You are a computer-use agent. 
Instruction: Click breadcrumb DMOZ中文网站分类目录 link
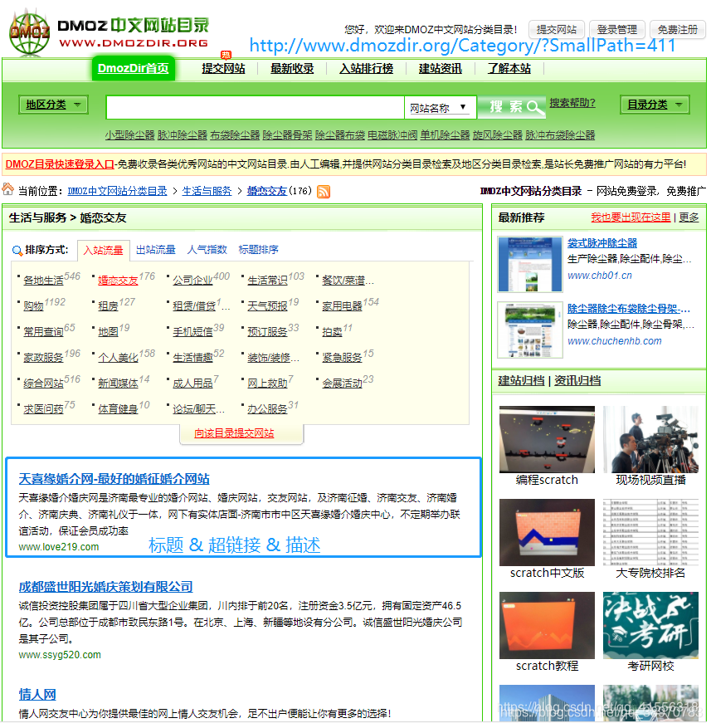click(x=118, y=191)
